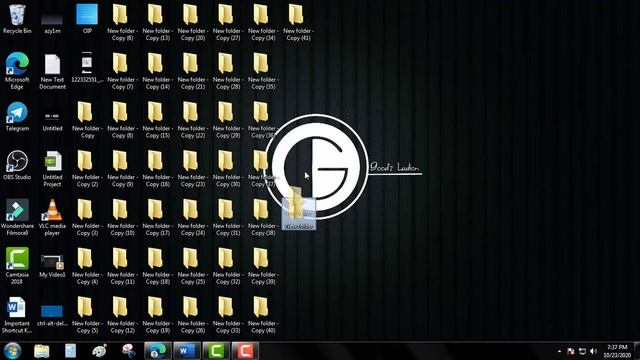This screenshot has width=640, height=360.
Task: Select the Untitled Project Camtasia file
Action: tap(52, 169)
